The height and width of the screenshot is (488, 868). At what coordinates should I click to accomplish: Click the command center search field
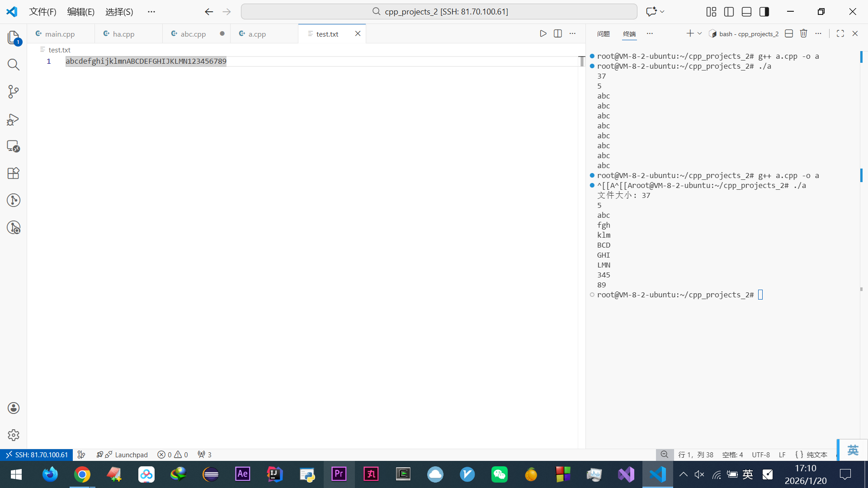[439, 12]
